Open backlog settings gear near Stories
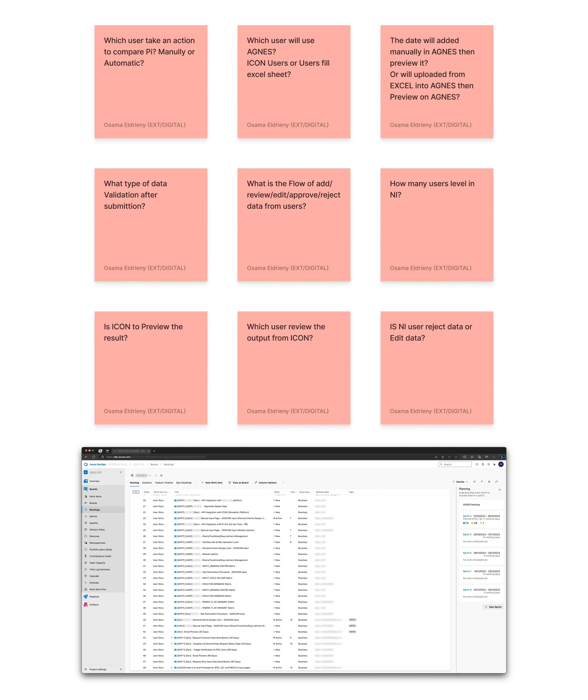The image size is (588, 700). coord(489,482)
